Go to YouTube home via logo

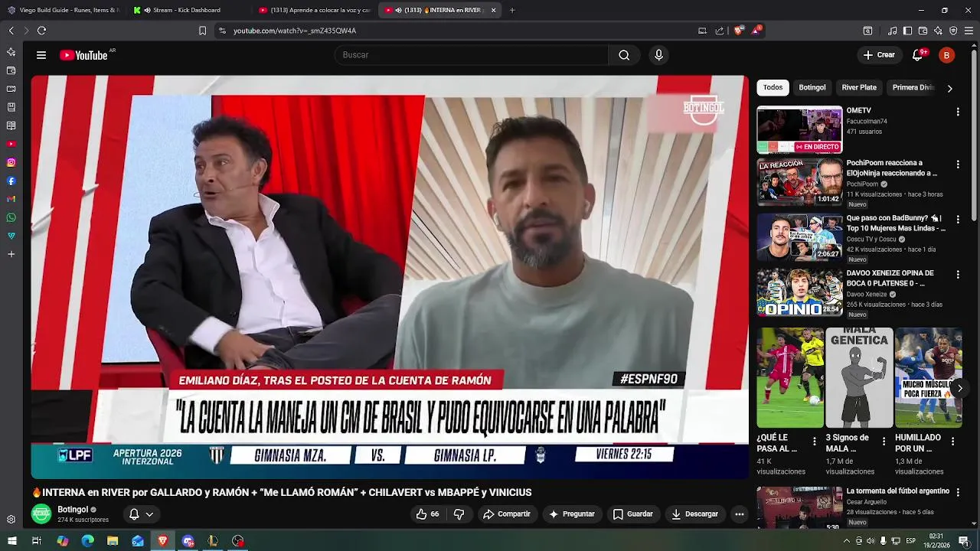pyautogui.click(x=83, y=55)
